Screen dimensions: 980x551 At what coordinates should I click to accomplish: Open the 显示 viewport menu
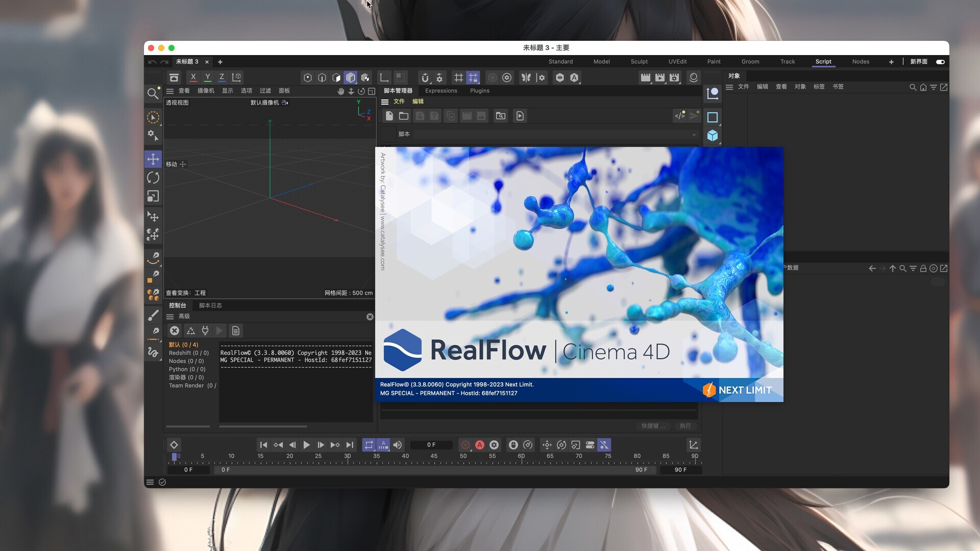coord(228,91)
